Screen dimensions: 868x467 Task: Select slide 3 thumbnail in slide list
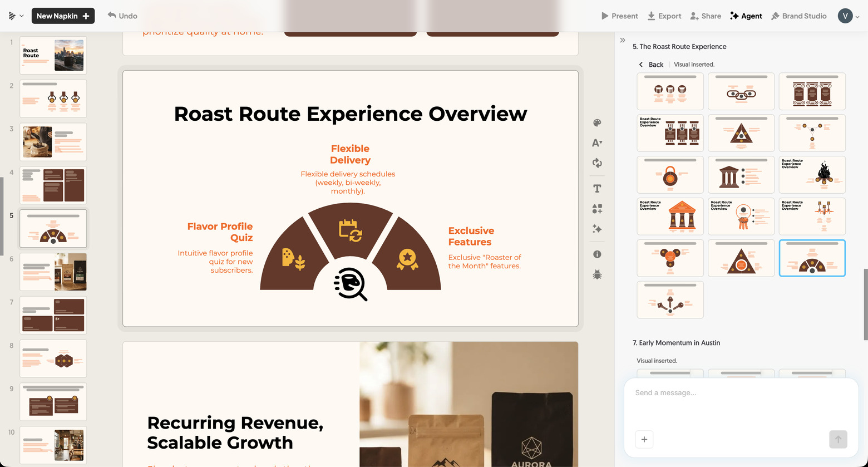click(53, 142)
